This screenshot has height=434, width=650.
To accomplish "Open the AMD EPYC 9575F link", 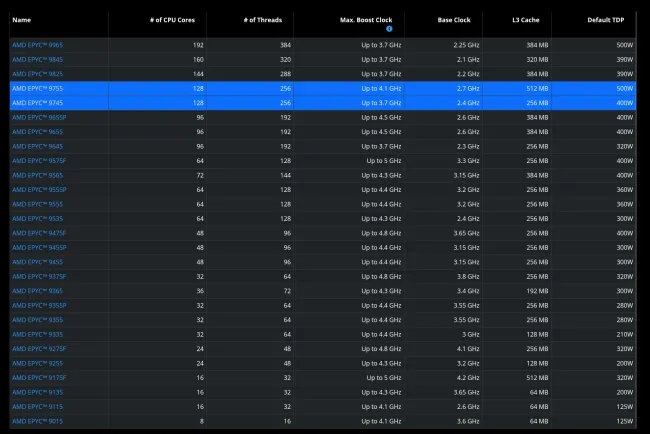I will [39, 160].
